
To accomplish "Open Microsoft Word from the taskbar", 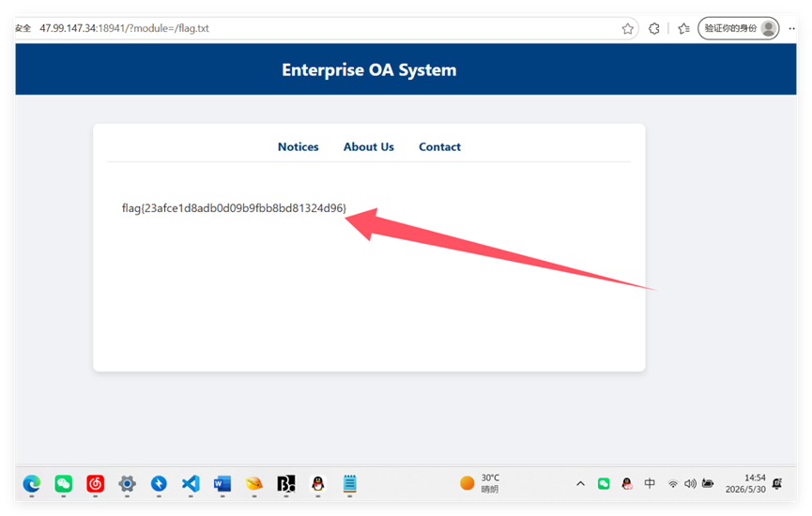I will click(222, 484).
